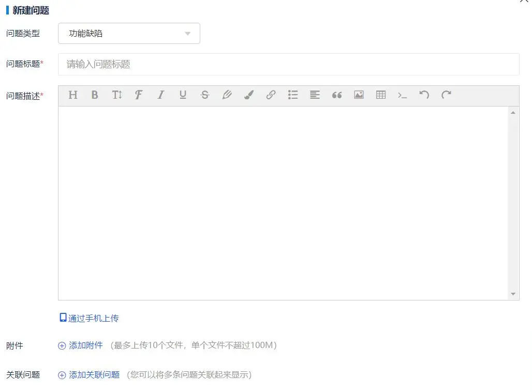
Task: Insert a code block
Action: tap(402, 95)
